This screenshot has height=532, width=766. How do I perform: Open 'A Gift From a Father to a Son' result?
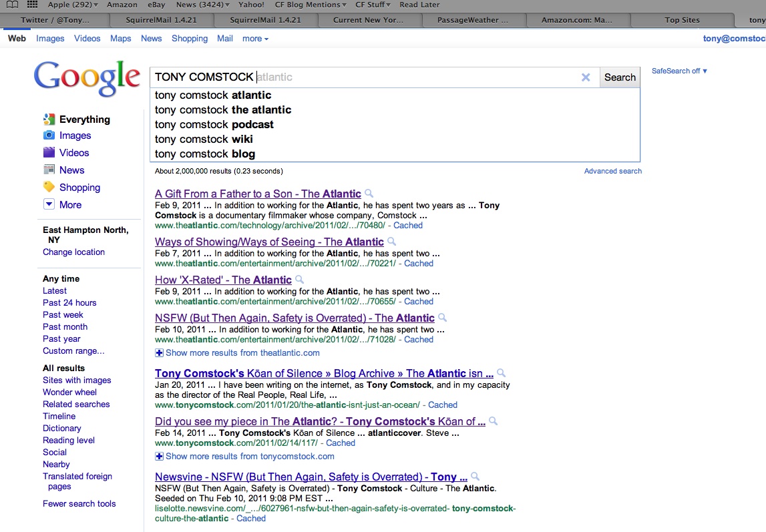258,194
